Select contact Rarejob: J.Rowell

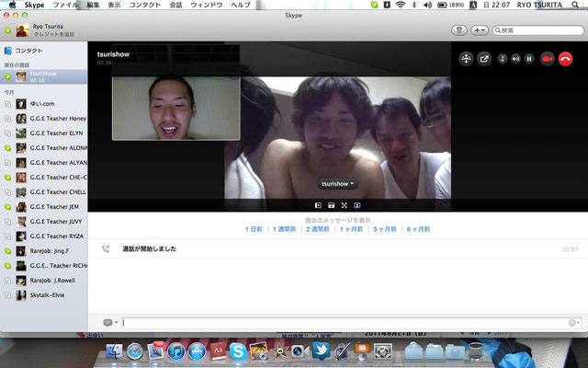pyautogui.click(x=43, y=281)
